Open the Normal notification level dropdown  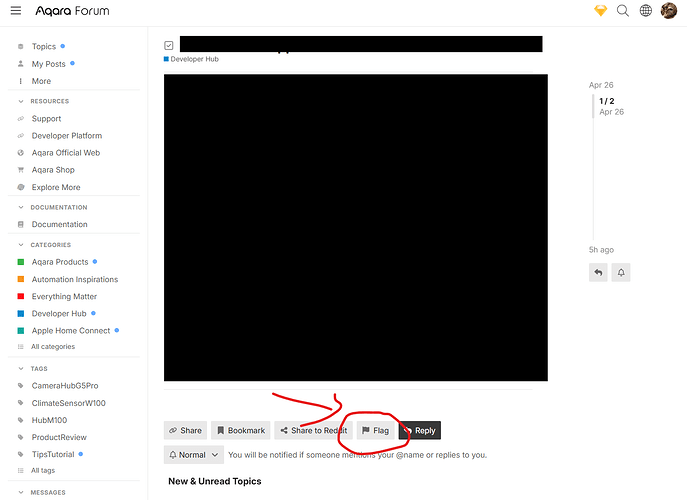point(194,455)
